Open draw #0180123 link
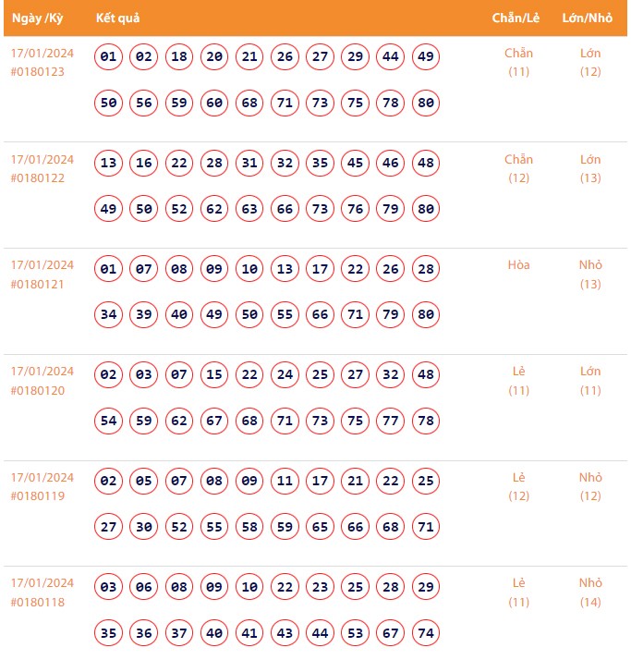 [x=38, y=72]
